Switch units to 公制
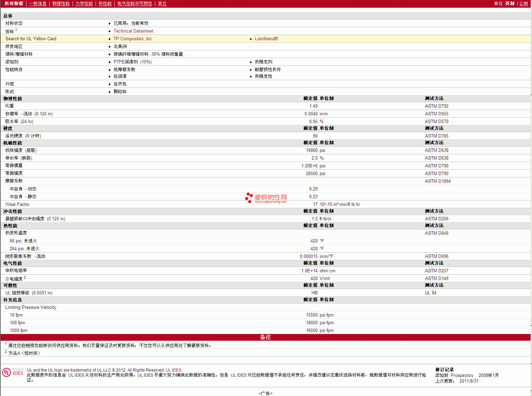Screen dimensions: 532x396 pyautogui.click(x=523, y=4)
